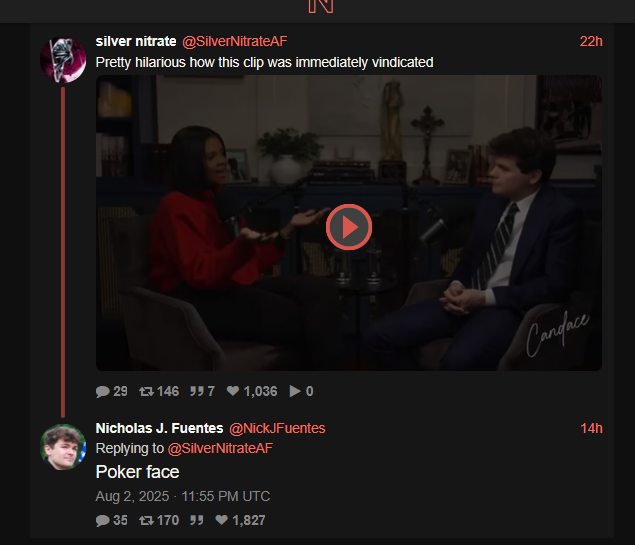Click the quote icon showing 7
This screenshot has width=635, height=545.
197,391
